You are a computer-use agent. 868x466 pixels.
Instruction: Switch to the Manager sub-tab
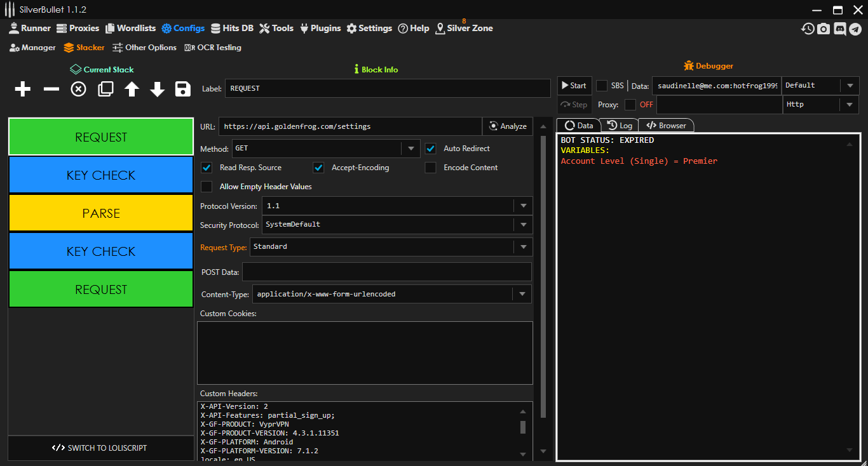(x=32, y=48)
